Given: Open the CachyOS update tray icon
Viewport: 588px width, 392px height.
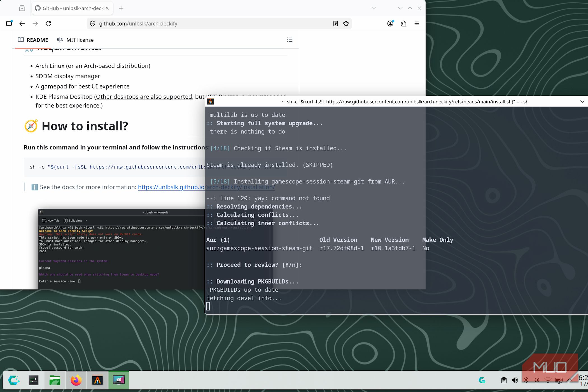Looking at the screenshot, I should tap(482, 380).
